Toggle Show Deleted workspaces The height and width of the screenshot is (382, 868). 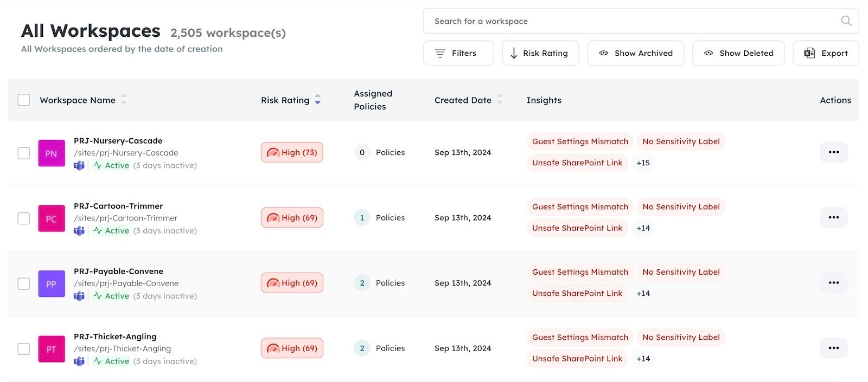pyautogui.click(x=738, y=53)
